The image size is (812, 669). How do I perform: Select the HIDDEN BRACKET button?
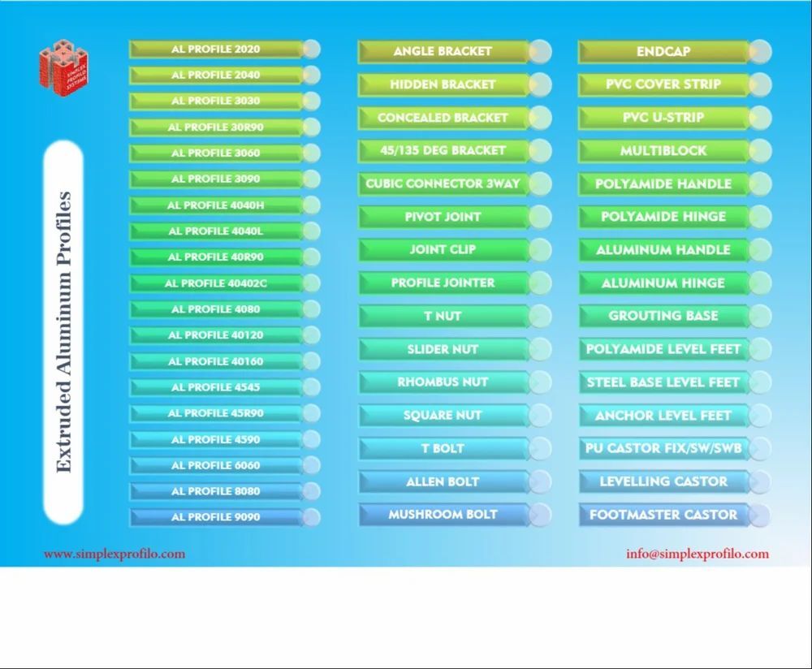pos(443,84)
